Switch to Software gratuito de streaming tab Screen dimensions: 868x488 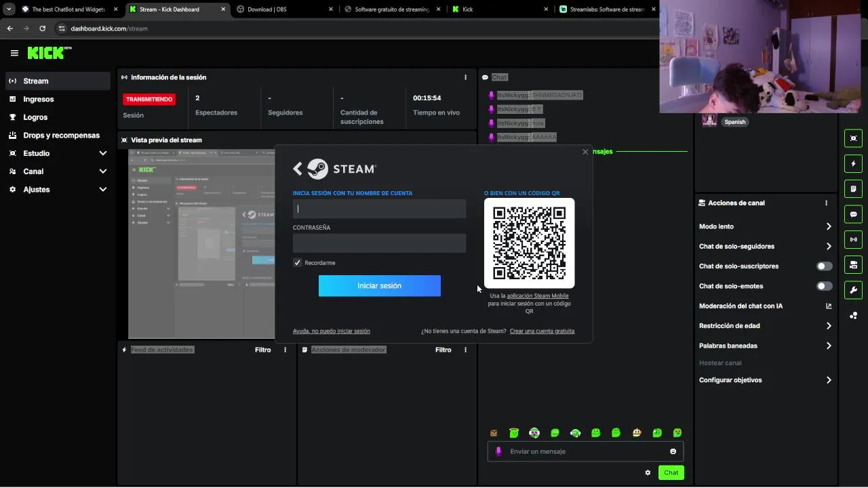coord(392,9)
